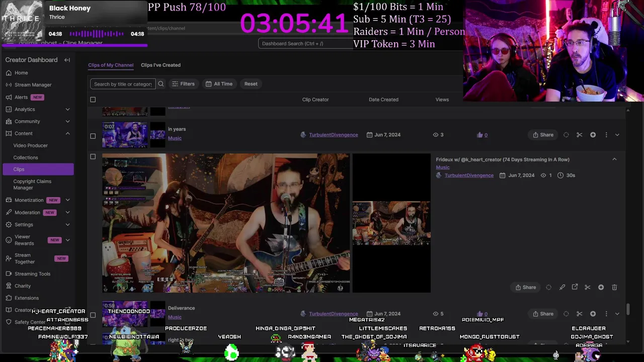Screen dimensions: 644x362
Task: Open Collections page
Action: [25, 157]
